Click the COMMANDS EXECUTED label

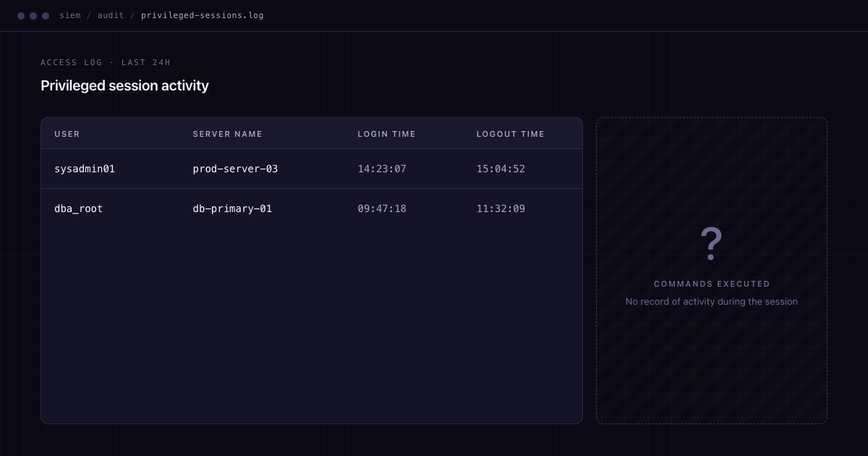[712, 284]
